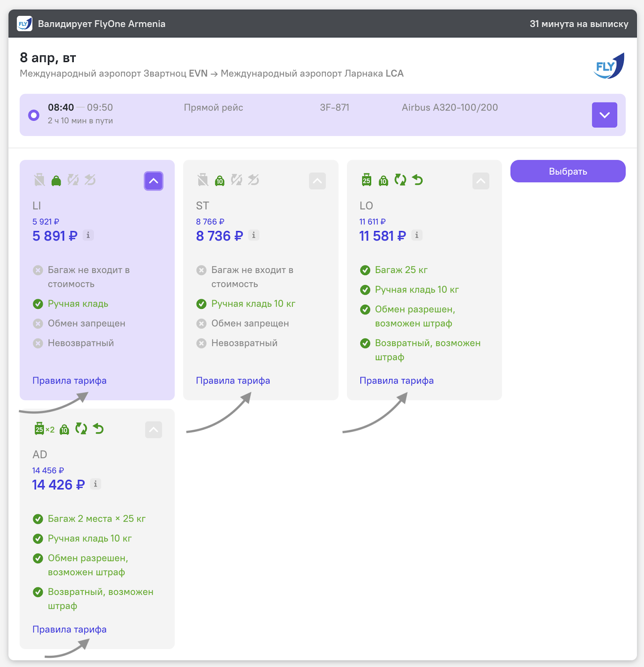
Task: Click the 31 минута на выписку timer
Action: click(x=579, y=24)
